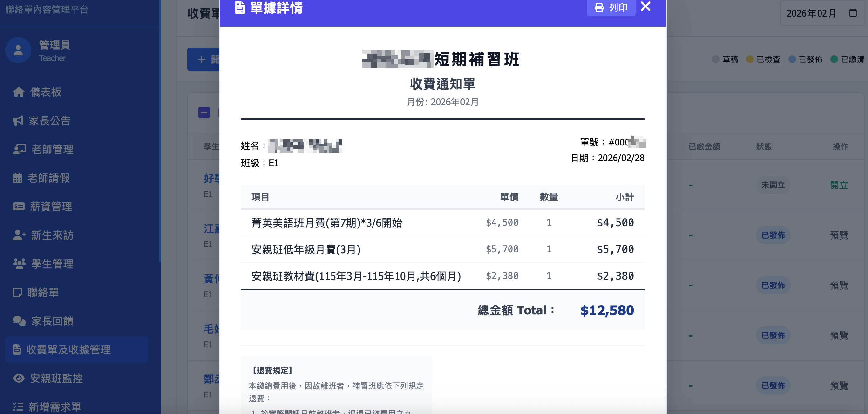Click the $5,700 subtotal value

[615, 250]
